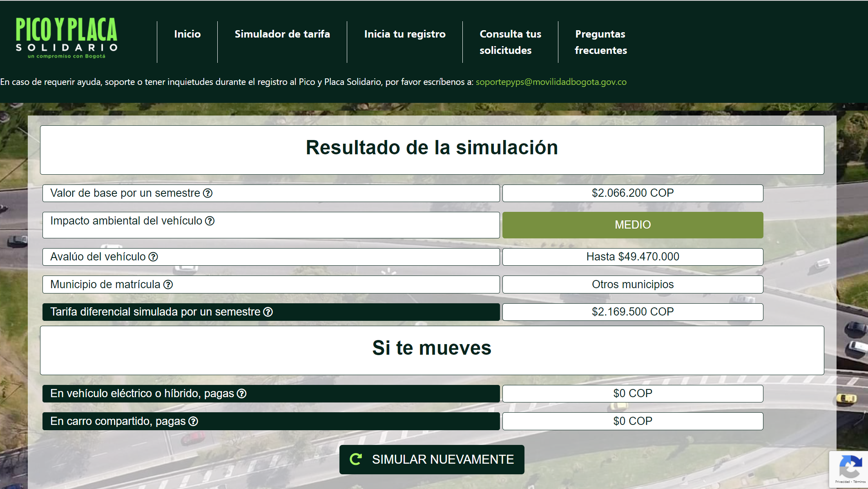The height and width of the screenshot is (489, 868).
Task: Click help icon beside carro compartido
Action: tap(193, 421)
